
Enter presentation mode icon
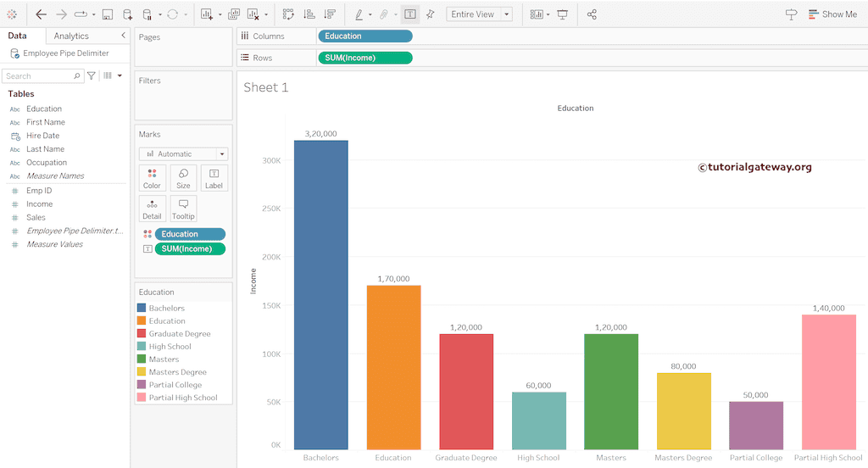coord(563,14)
